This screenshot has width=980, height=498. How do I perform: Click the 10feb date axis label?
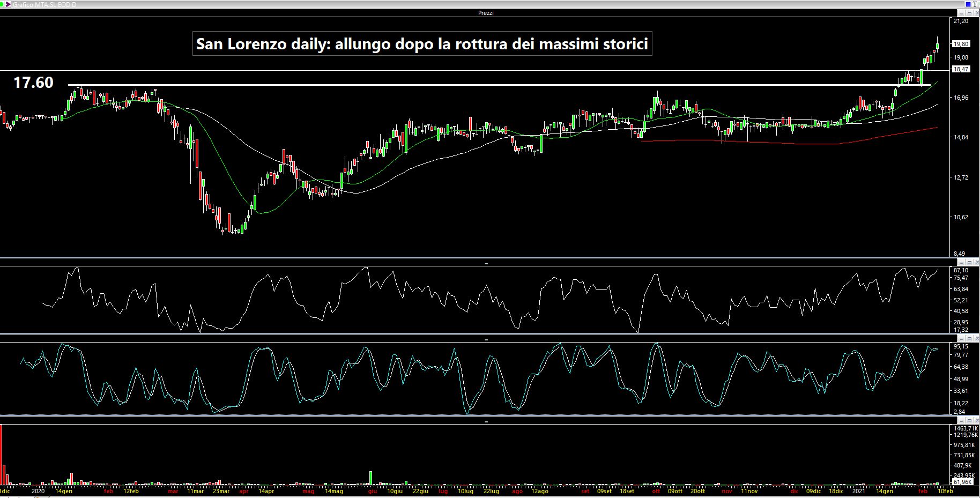click(x=945, y=490)
